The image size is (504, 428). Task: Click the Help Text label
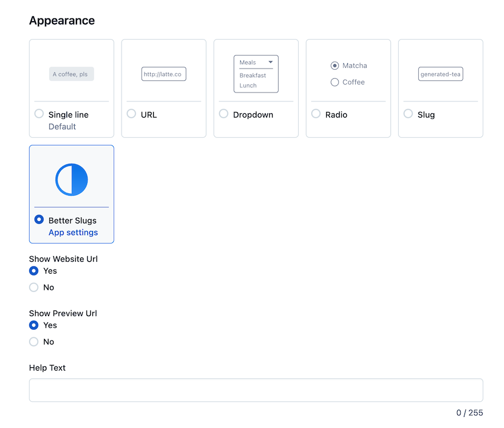47,368
